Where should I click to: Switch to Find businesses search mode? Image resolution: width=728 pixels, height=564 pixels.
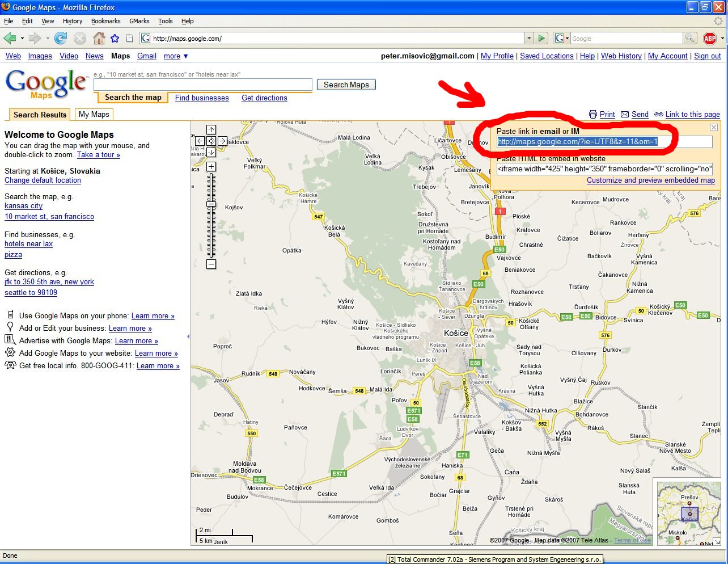pos(202,98)
